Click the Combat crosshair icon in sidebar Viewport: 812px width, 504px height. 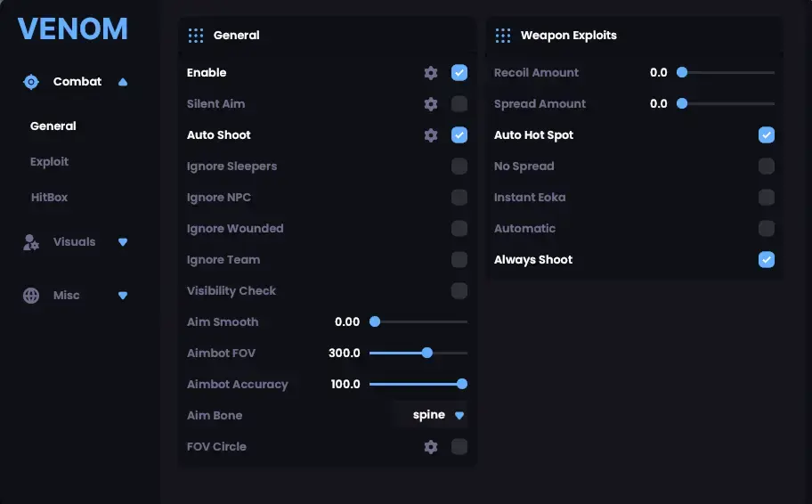point(31,82)
